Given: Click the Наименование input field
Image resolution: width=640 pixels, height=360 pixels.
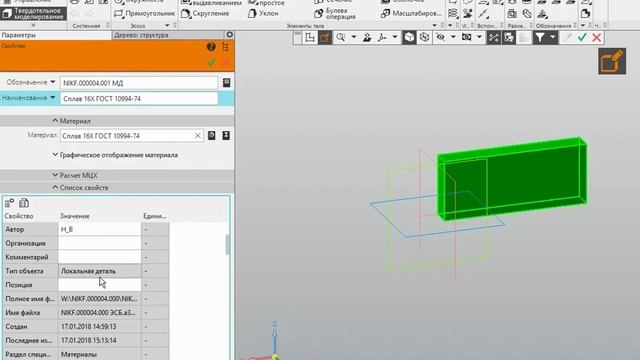Looking at the screenshot, I should click(x=139, y=99).
